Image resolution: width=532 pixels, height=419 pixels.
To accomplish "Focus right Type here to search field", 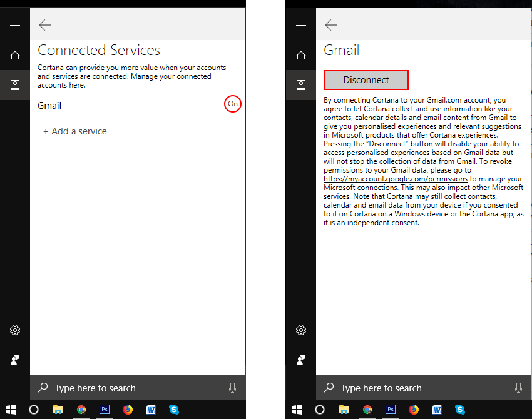I will (424, 388).
